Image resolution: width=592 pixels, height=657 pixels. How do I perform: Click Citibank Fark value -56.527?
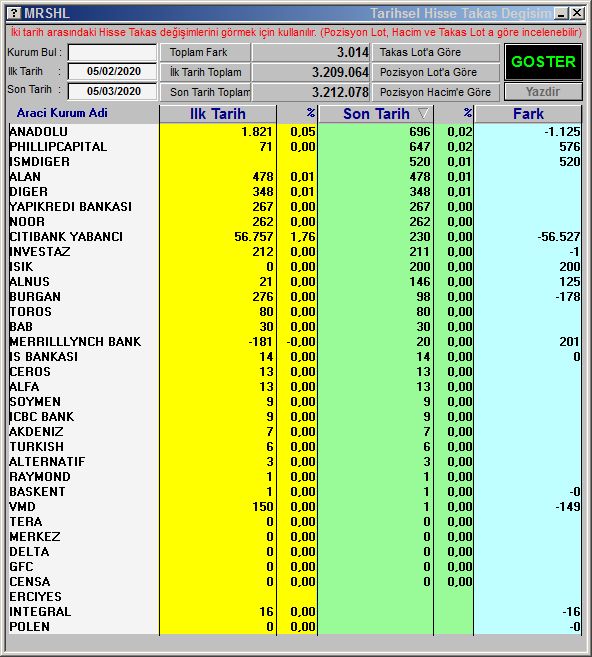pos(559,237)
